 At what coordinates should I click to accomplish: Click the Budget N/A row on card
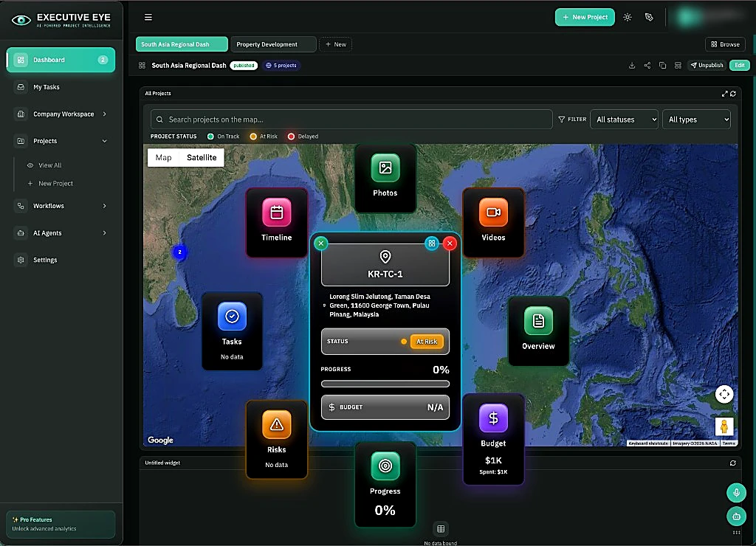385,408
